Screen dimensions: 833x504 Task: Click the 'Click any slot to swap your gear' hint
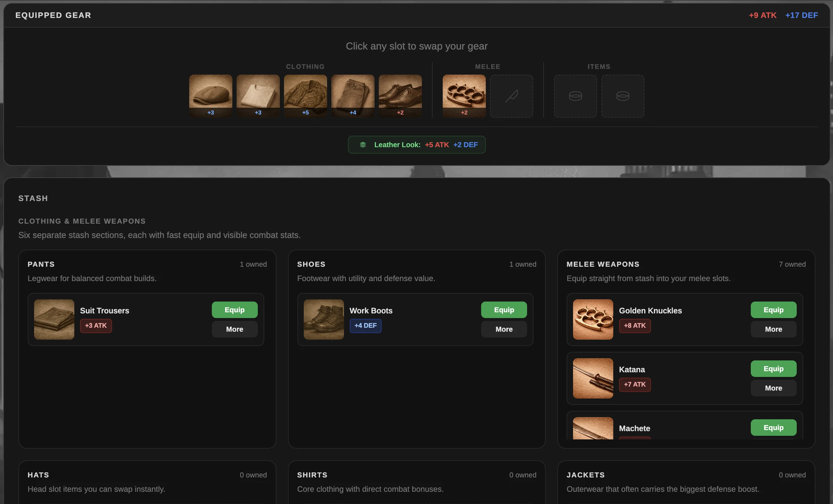coord(416,46)
